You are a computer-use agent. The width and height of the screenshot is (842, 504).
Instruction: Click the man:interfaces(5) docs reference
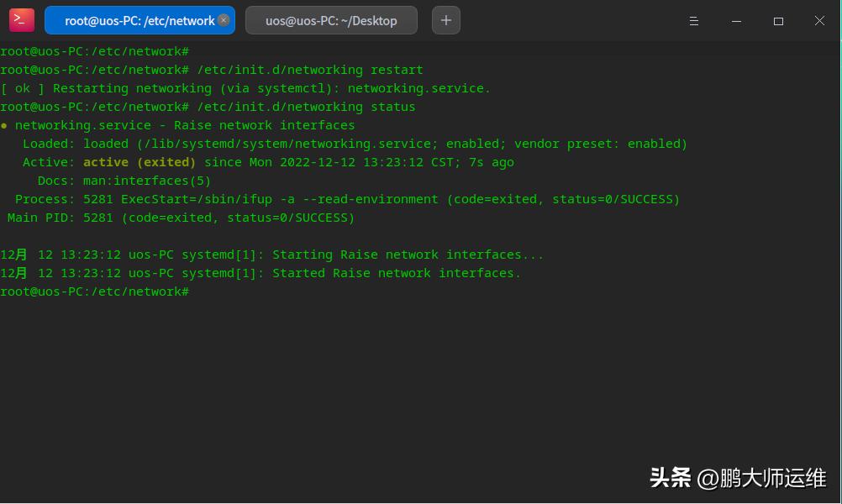(147, 181)
